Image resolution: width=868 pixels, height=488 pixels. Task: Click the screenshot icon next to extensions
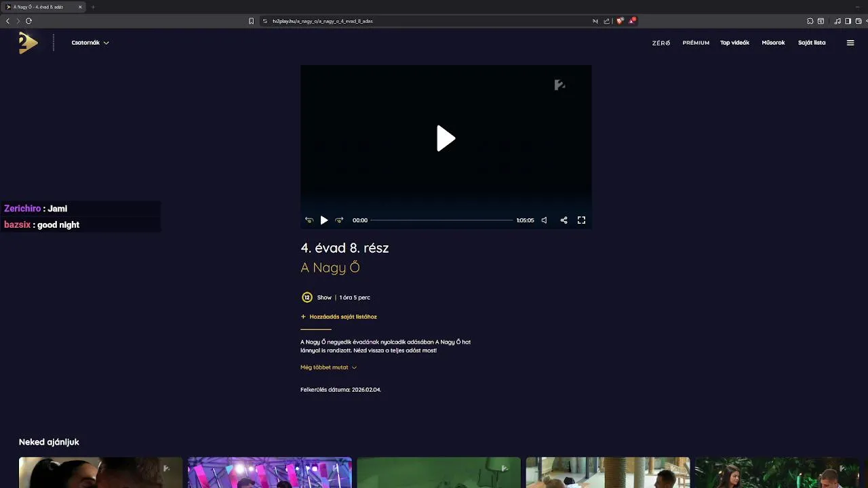tap(821, 21)
